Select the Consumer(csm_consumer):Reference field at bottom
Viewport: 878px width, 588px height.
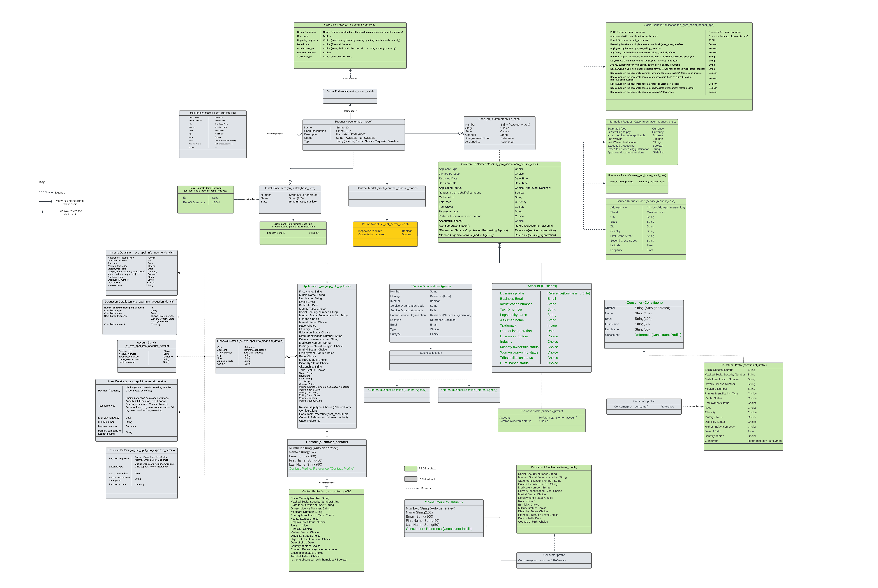pyautogui.click(x=542, y=561)
